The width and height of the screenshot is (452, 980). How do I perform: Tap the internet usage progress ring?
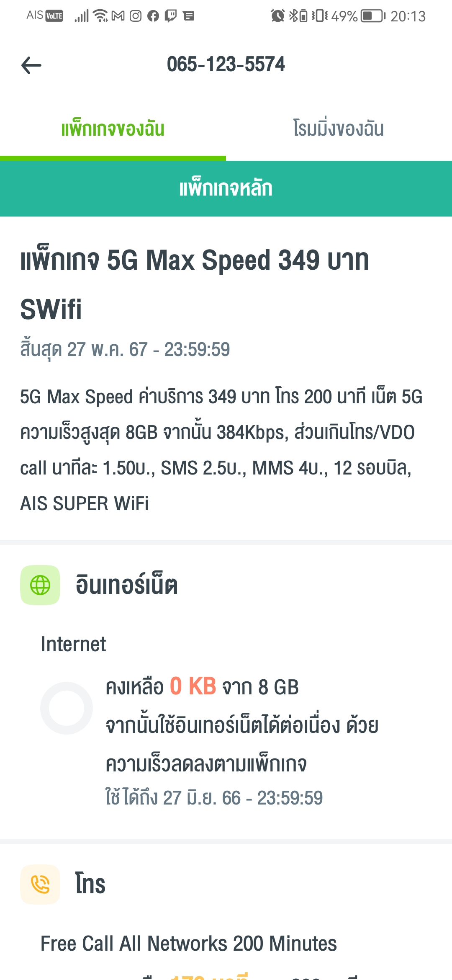(x=67, y=708)
